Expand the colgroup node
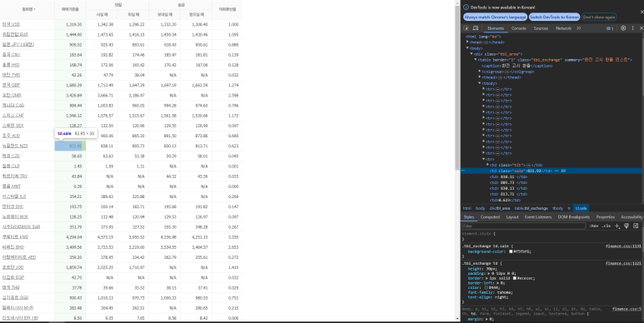This screenshot has height=323, width=644. tap(480, 72)
